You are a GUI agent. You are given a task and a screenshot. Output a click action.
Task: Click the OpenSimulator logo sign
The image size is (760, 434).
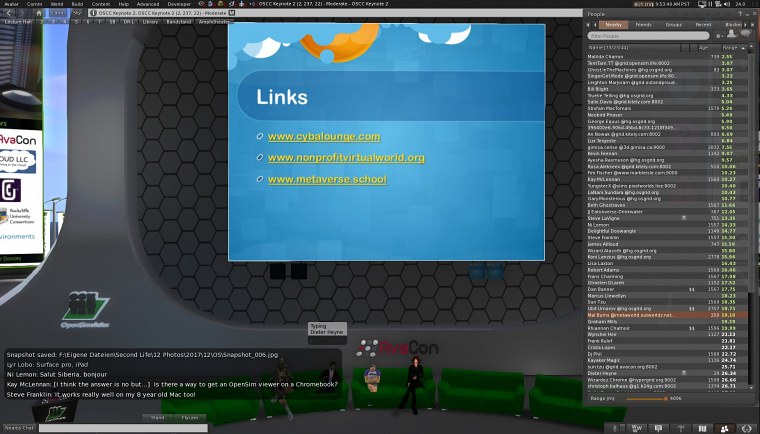[84, 302]
